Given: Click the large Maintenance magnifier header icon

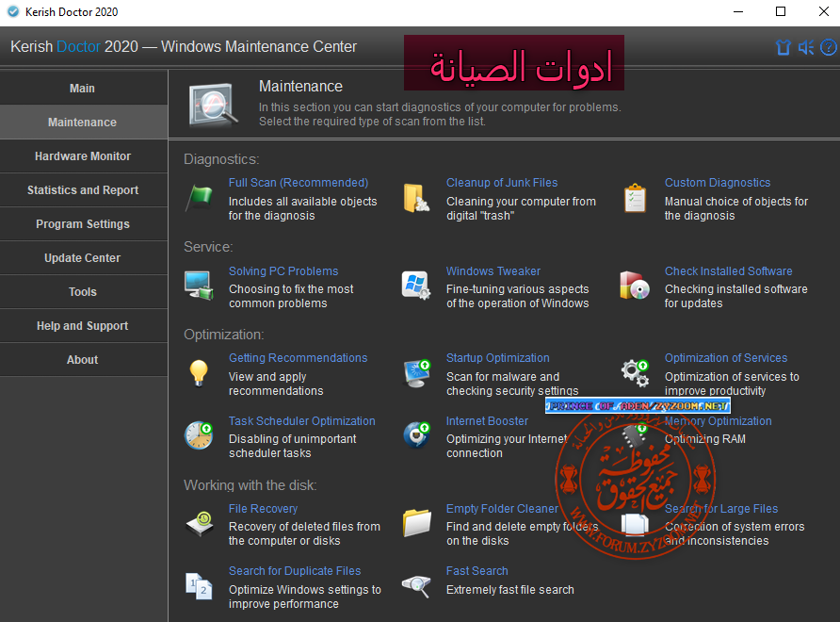Looking at the screenshot, I should tap(213, 105).
